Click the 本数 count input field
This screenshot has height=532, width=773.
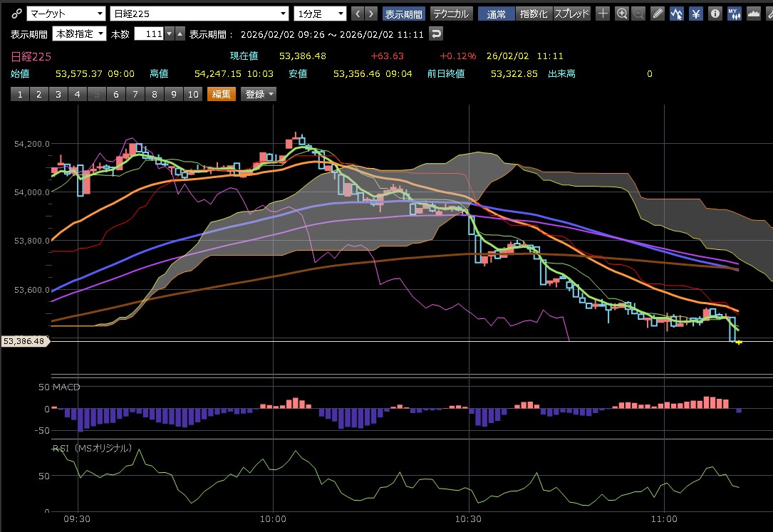(148, 33)
